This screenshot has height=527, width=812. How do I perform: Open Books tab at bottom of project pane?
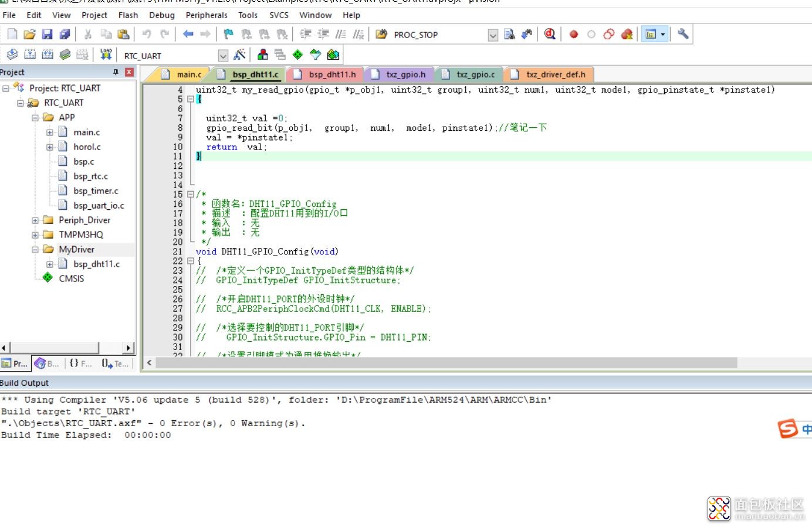click(x=46, y=363)
